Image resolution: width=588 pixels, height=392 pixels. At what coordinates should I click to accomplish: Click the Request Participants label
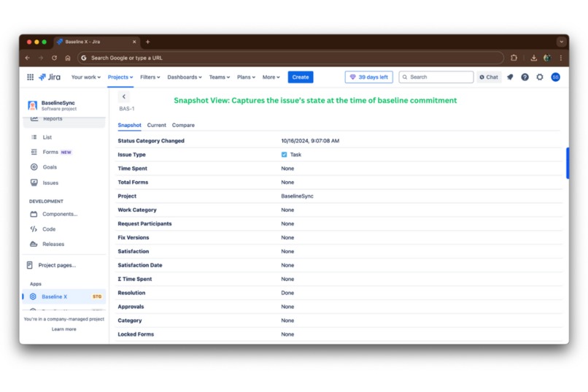point(144,223)
